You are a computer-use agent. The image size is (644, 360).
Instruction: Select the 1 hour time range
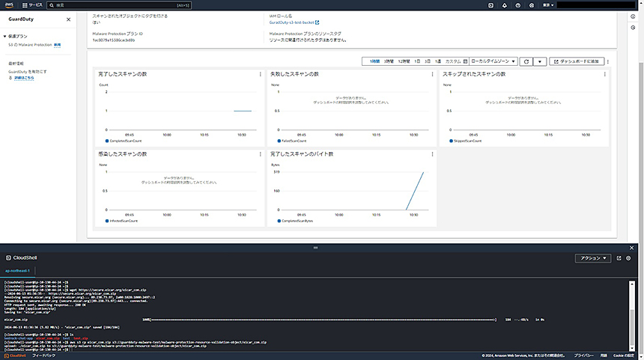point(374,61)
